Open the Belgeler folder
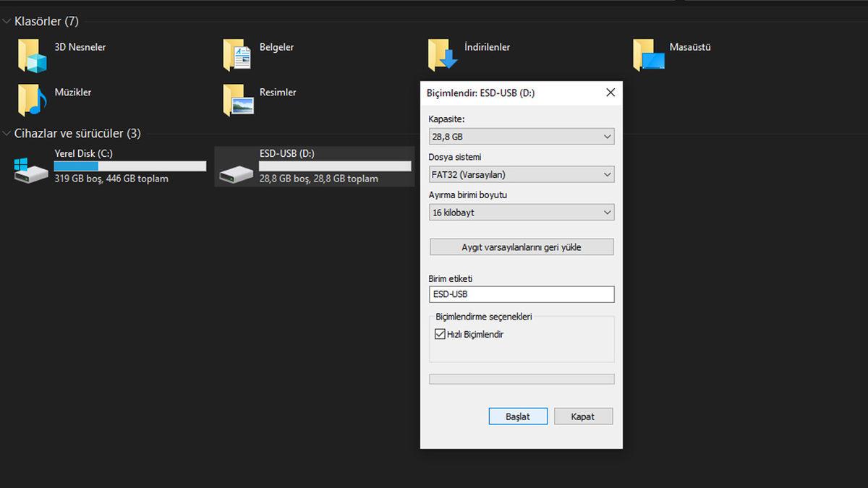The height and width of the screenshot is (488, 868). click(237, 53)
